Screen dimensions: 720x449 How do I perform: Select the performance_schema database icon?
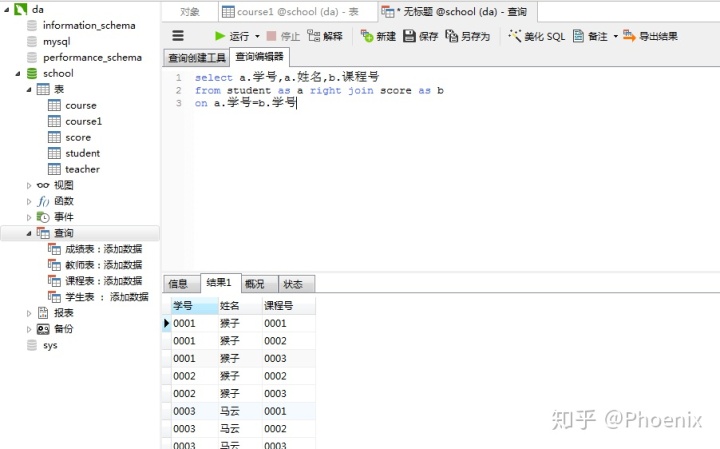click(x=32, y=57)
